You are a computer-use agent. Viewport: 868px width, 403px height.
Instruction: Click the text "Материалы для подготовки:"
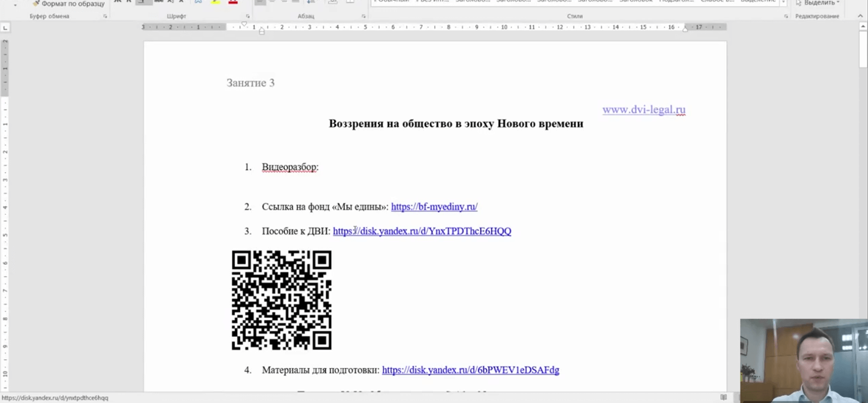click(x=321, y=370)
